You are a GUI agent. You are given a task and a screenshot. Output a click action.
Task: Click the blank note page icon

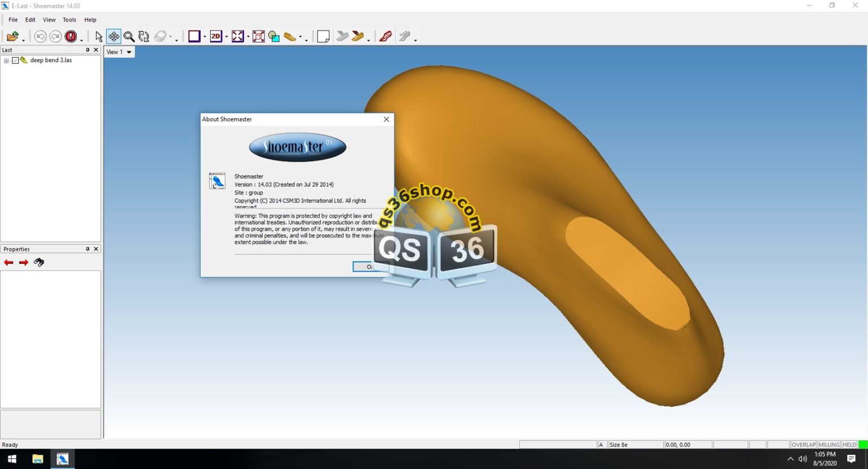pyautogui.click(x=323, y=37)
